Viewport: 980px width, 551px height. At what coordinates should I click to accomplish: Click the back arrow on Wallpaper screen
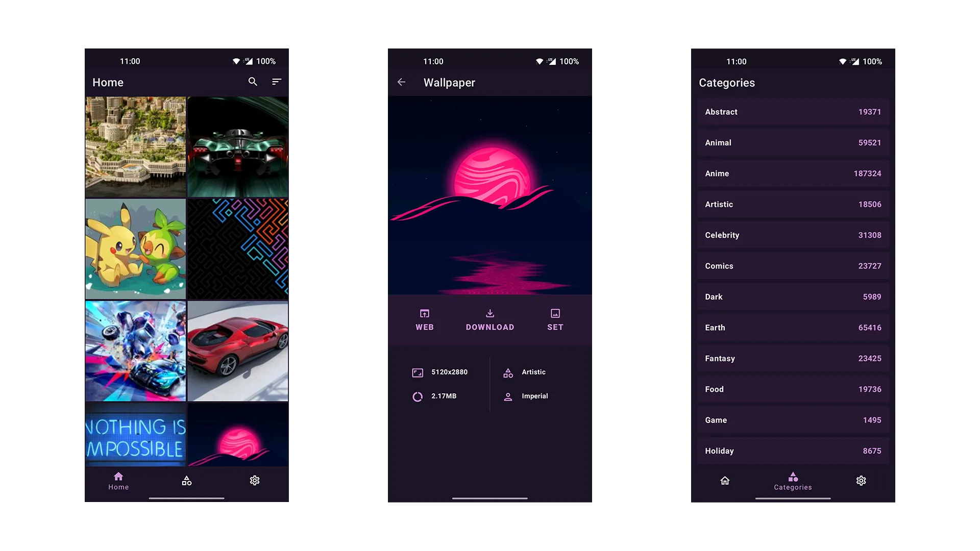click(x=401, y=82)
